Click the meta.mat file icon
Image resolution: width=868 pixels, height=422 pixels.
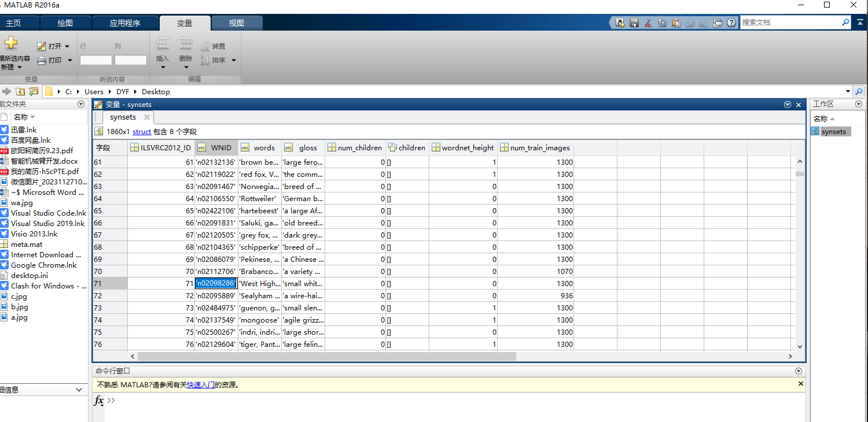click(x=5, y=245)
